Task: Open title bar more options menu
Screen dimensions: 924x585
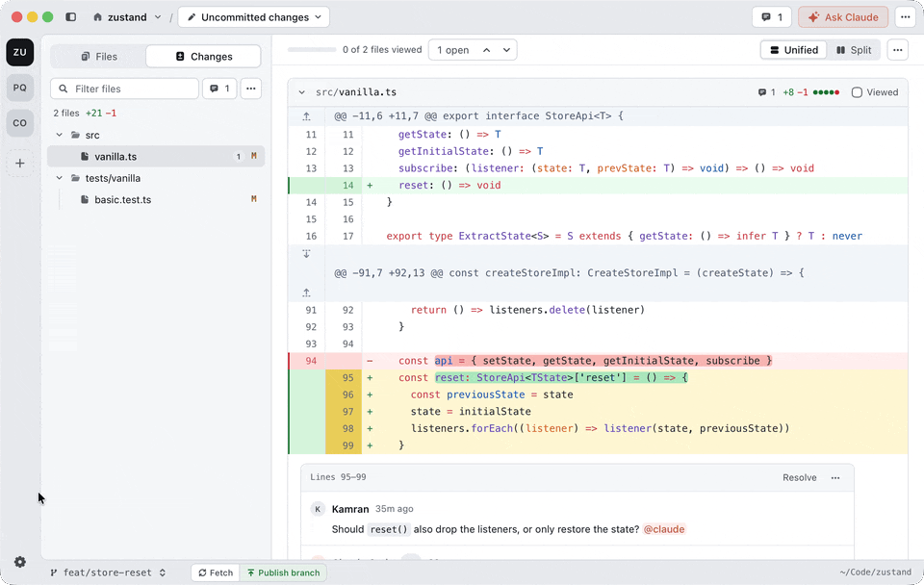Action: click(905, 17)
